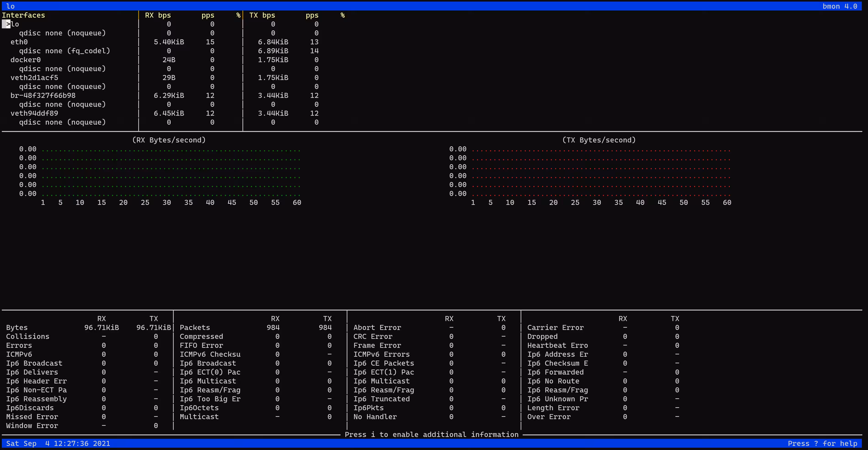Click the Ip6 Truncated label
868x450 pixels.
pos(381,399)
